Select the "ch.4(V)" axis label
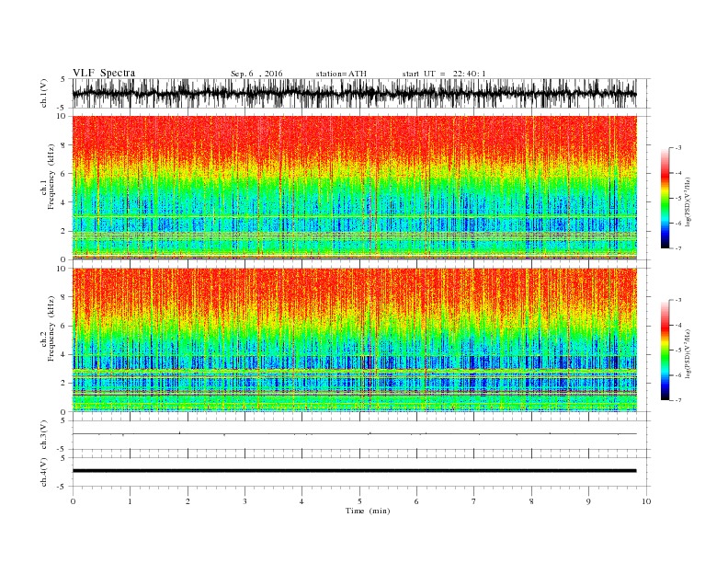The height and width of the screenshot is (563, 728). 44,472
